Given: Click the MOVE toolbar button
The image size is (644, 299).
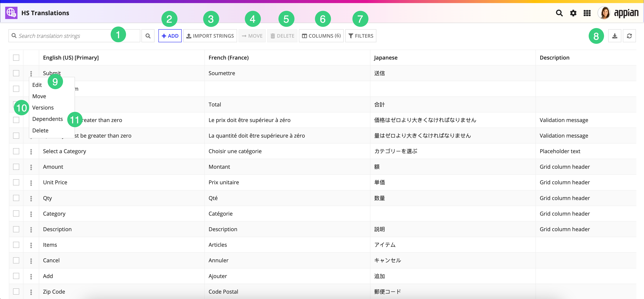Looking at the screenshot, I should (x=252, y=36).
